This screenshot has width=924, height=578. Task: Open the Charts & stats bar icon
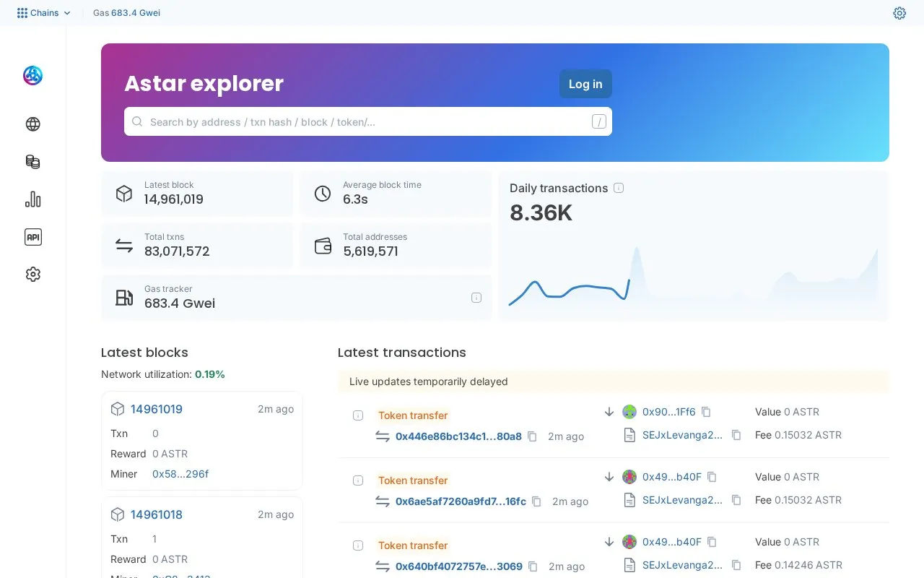33,199
